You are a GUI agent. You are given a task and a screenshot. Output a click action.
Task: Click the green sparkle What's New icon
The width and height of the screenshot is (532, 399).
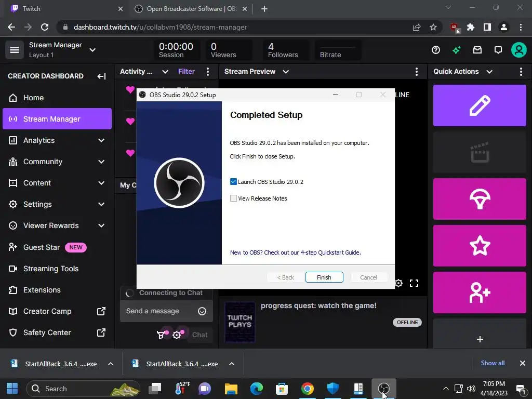pyautogui.click(x=456, y=50)
